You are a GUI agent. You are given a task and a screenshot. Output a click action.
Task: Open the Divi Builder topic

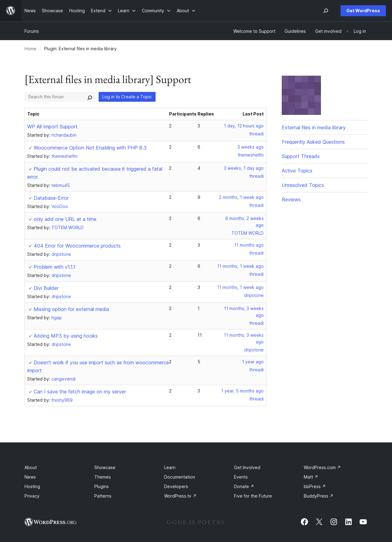(46, 288)
